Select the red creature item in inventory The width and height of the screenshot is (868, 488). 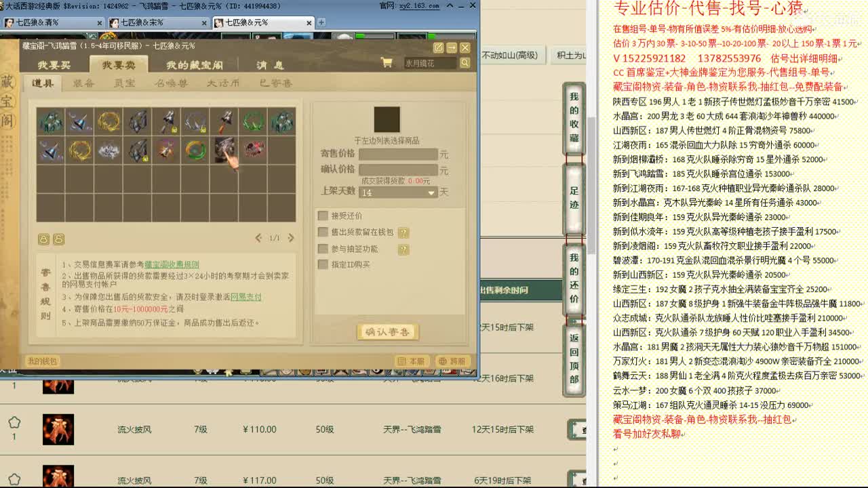tap(253, 150)
